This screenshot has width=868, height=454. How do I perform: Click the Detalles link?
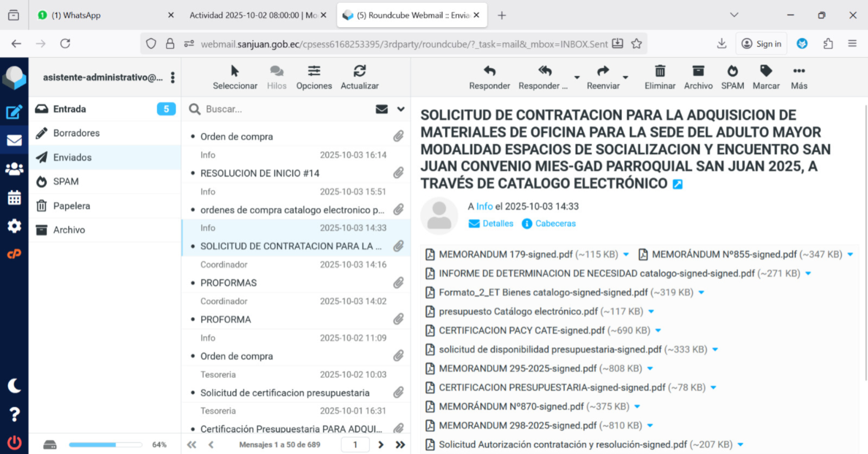click(x=497, y=223)
